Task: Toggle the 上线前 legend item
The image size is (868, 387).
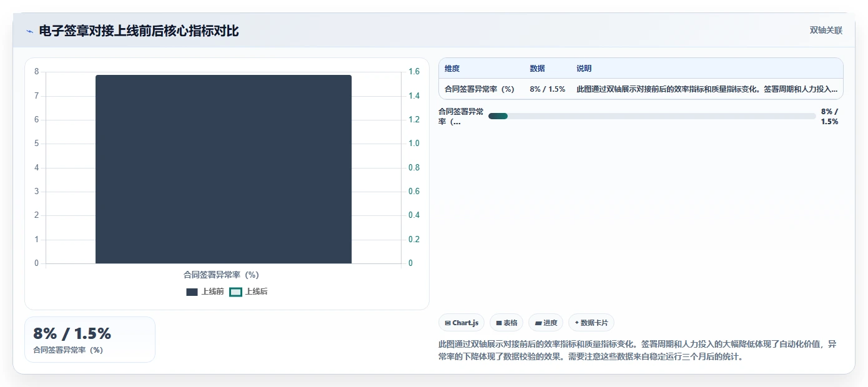Action: click(x=205, y=291)
